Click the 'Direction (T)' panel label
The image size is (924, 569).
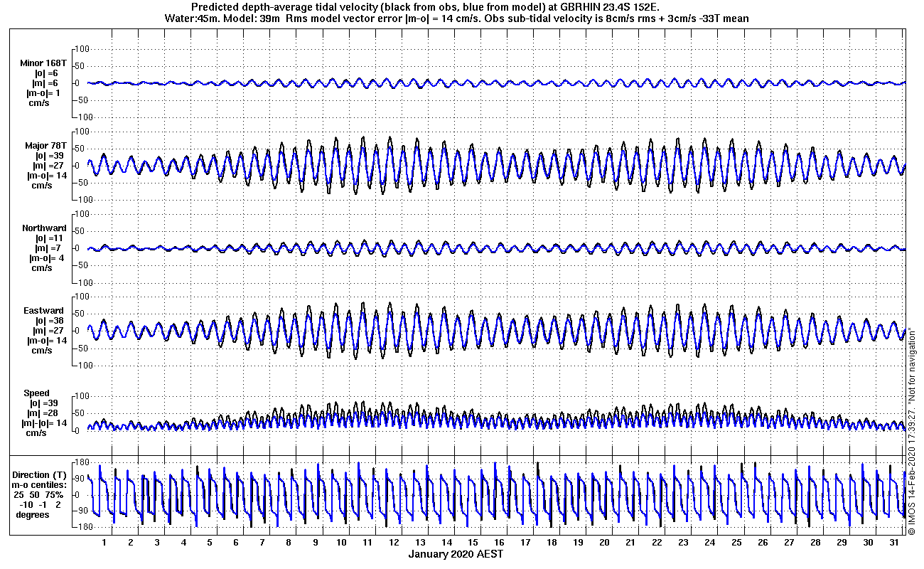(x=41, y=475)
